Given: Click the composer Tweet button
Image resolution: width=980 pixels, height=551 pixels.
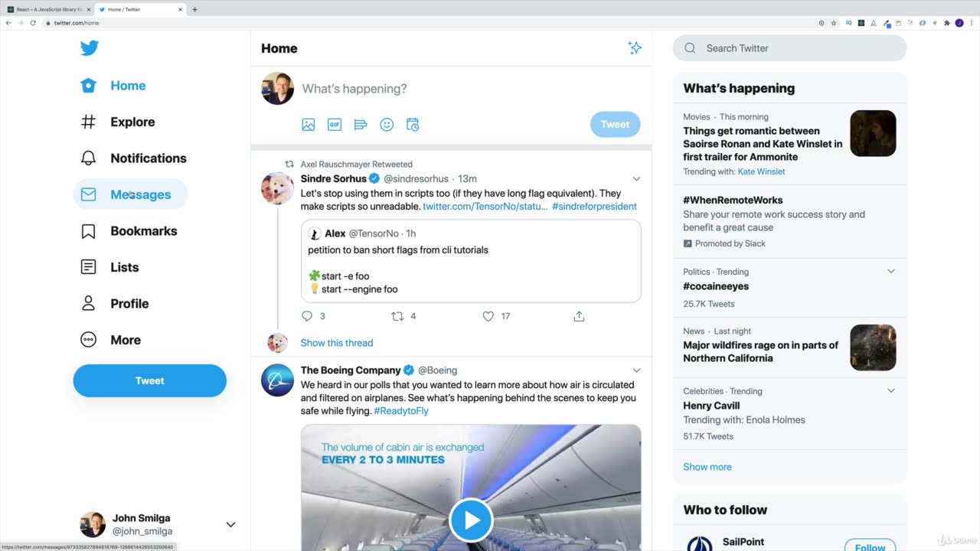Looking at the screenshot, I should coord(615,124).
